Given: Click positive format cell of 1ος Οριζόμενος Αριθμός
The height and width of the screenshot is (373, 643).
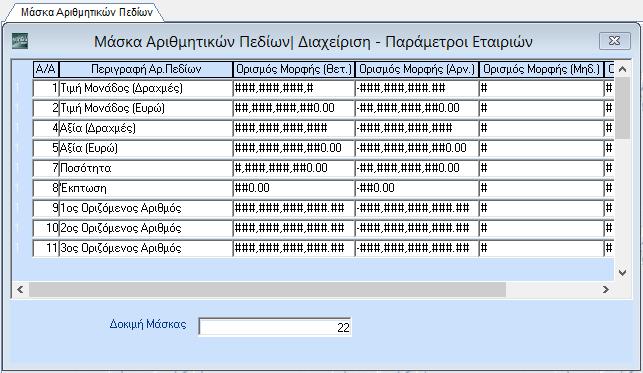Looking at the screenshot, I should pos(294,208).
